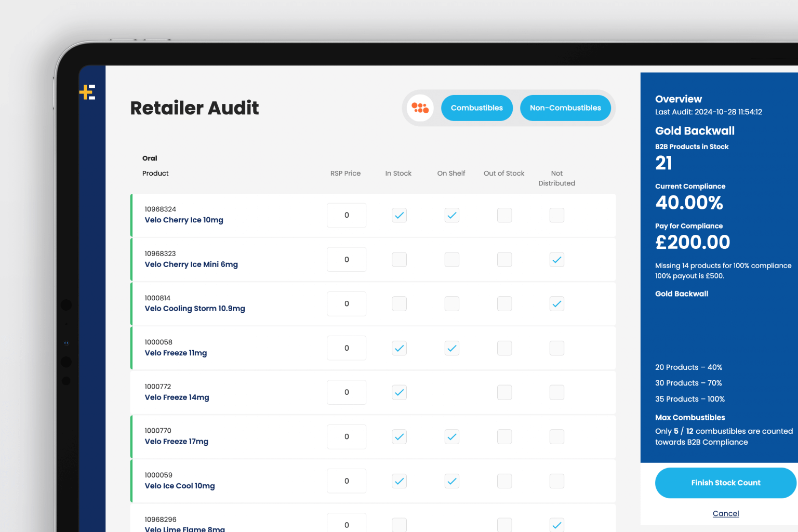
Task: Select the product name Velo Cherry Ice 10mg
Action: click(x=184, y=220)
